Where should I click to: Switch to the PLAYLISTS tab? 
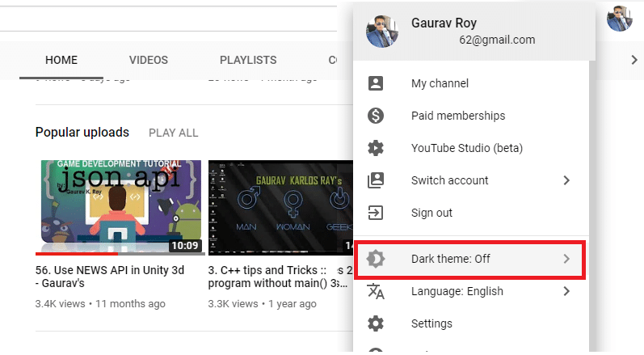pyautogui.click(x=248, y=60)
